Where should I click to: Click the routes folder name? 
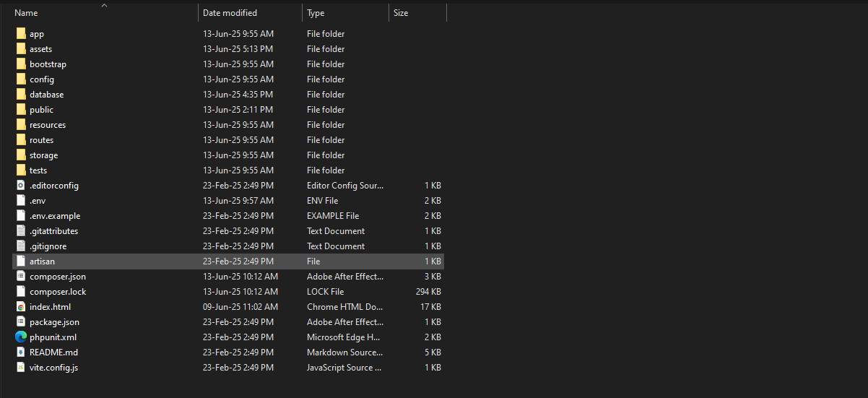(x=41, y=140)
